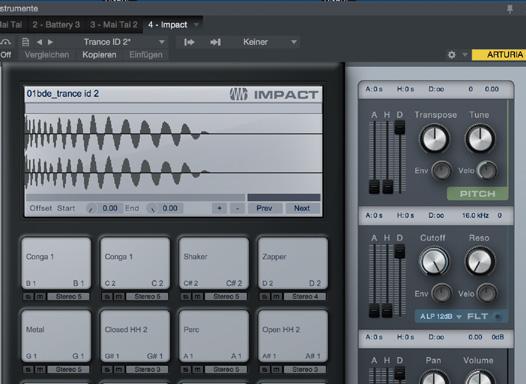
Task: Trigger the Open HH 2 pad
Action: click(x=293, y=336)
